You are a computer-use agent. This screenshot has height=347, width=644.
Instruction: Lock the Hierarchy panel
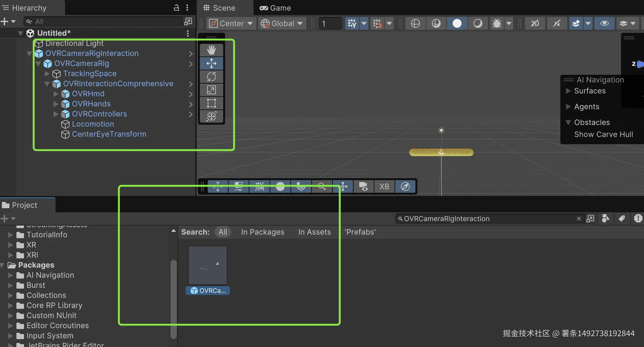(x=176, y=8)
